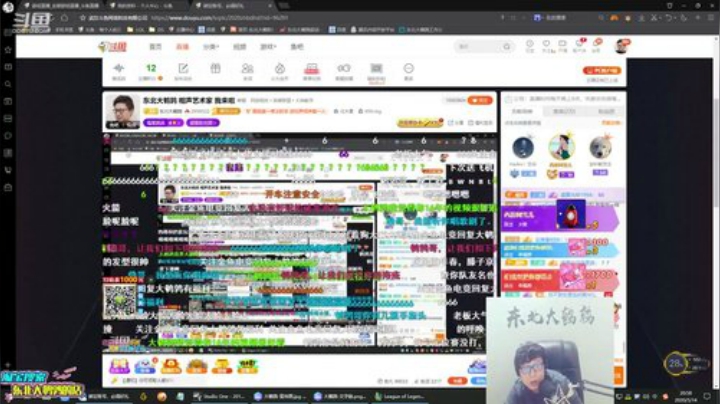Screen dimensions: 720x404
Task: Click the star bookmark icon by address bar
Action: [x=83, y=18]
